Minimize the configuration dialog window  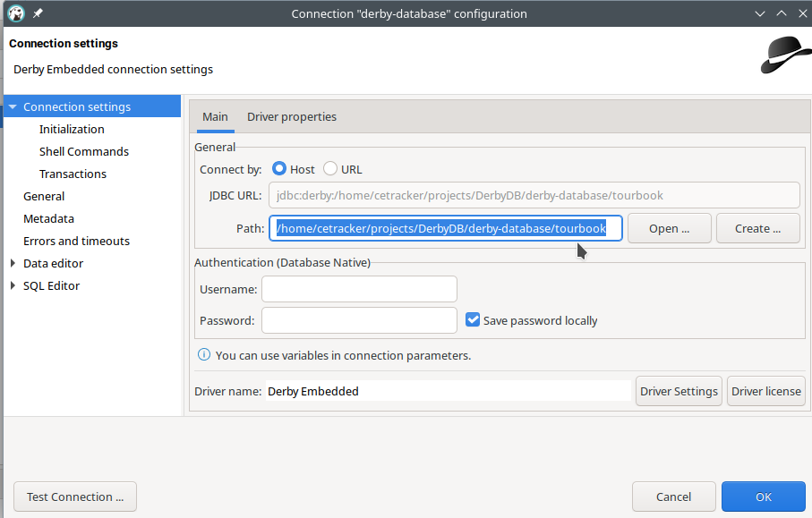click(760, 13)
